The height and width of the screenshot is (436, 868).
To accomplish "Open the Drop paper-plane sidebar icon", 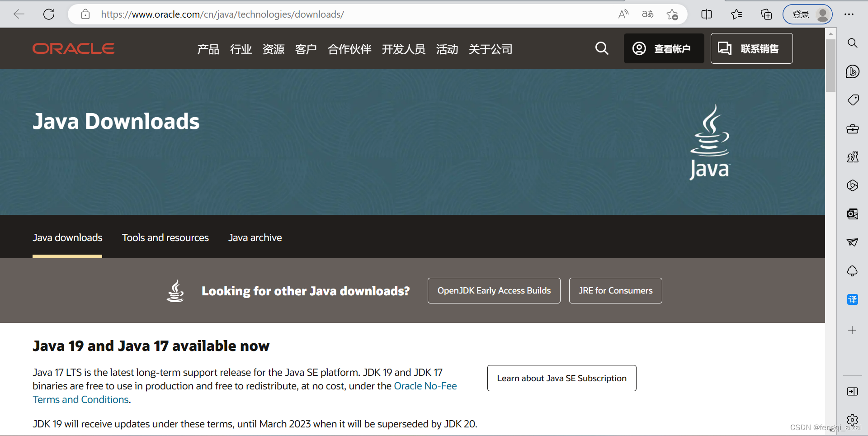I will point(853,242).
